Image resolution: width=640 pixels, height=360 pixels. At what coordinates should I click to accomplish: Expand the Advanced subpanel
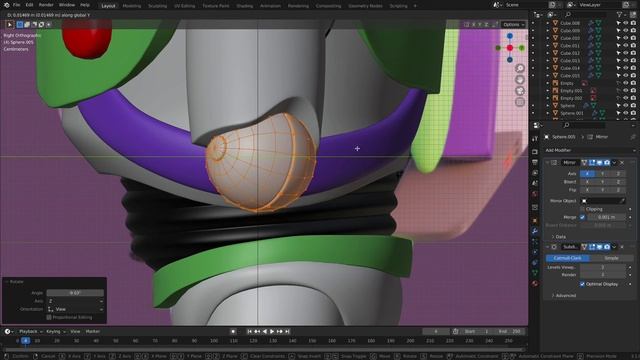tap(564, 296)
